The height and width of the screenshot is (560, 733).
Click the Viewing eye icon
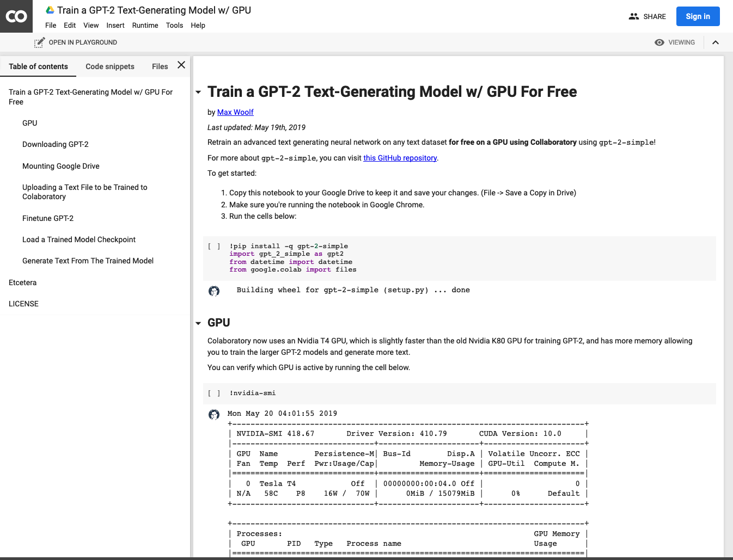click(659, 42)
